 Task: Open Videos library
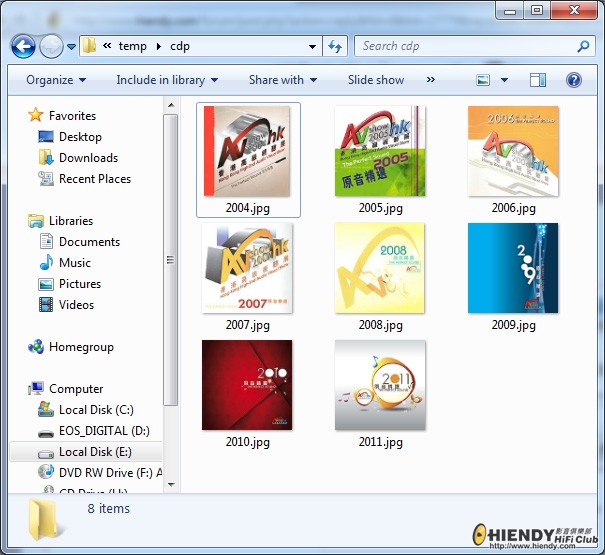tap(76, 305)
